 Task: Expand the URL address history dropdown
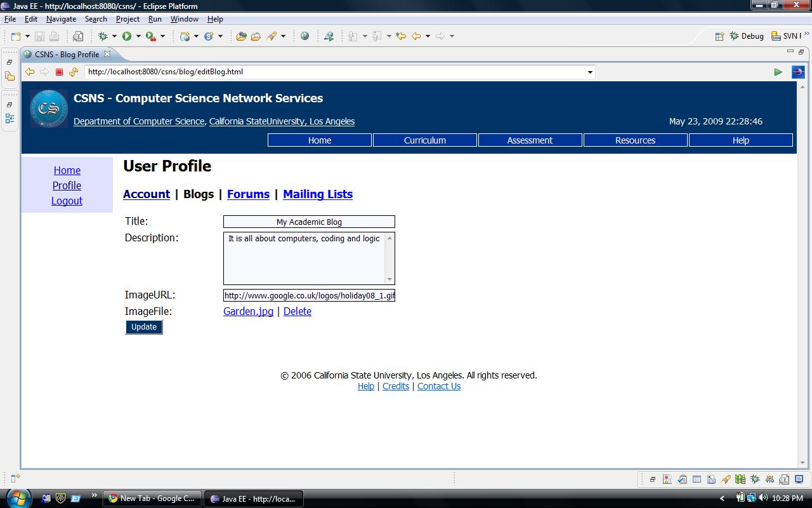(x=590, y=72)
